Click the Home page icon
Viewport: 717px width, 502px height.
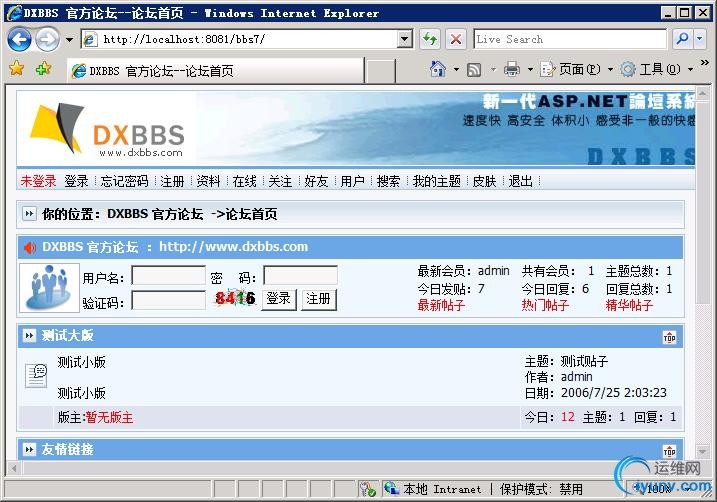438,69
